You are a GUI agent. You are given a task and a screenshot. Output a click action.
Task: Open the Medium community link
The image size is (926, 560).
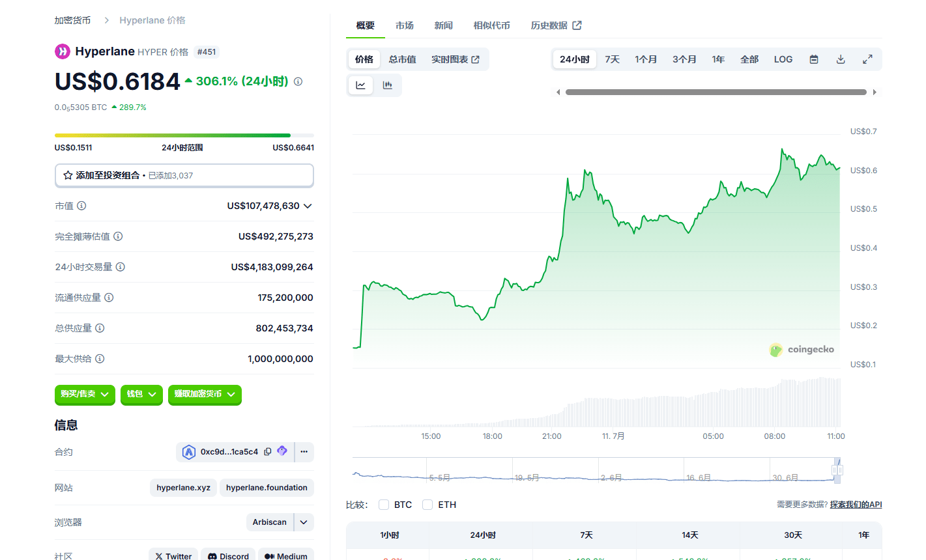pos(286,555)
